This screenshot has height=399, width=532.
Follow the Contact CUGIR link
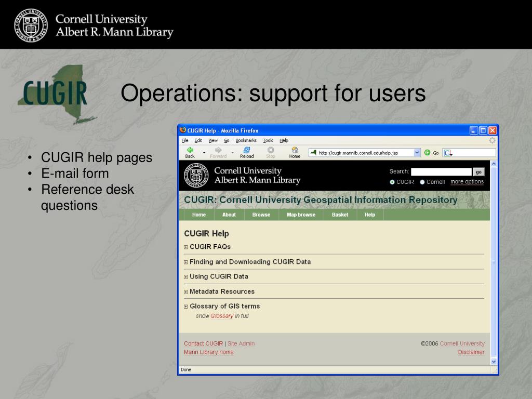click(203, 343)
